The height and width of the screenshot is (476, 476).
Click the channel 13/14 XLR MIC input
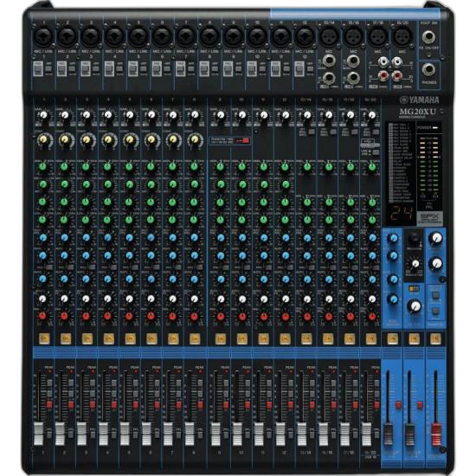pyautogui.click(x=329, y=36)
